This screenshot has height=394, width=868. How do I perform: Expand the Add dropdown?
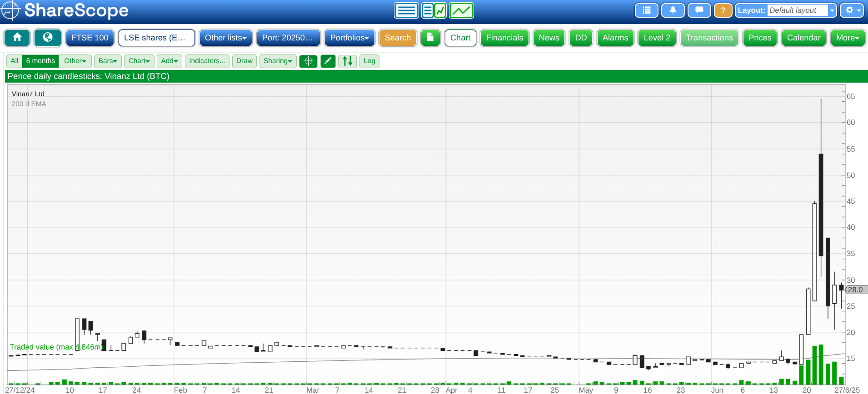(170, 61)
